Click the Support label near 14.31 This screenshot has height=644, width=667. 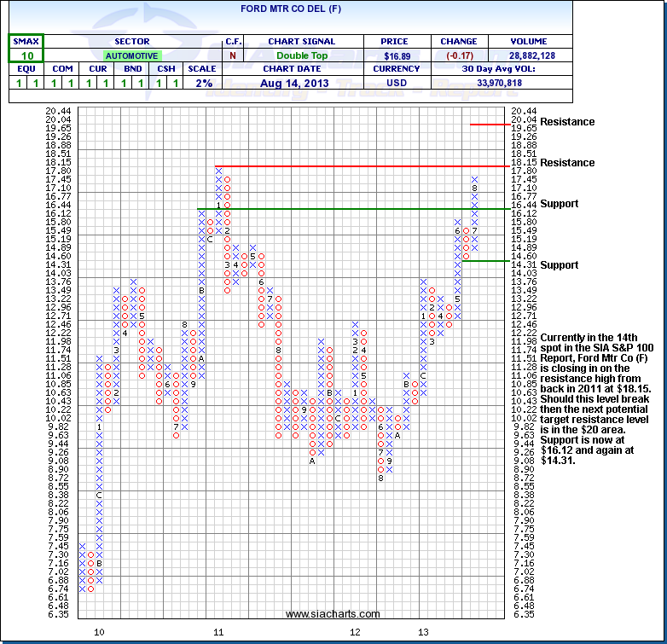tap(560, 265)
